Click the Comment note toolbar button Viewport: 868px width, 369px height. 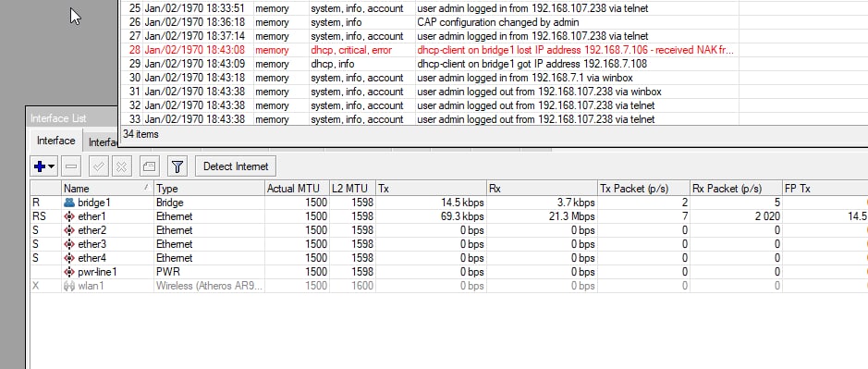[x=149, y=166]
